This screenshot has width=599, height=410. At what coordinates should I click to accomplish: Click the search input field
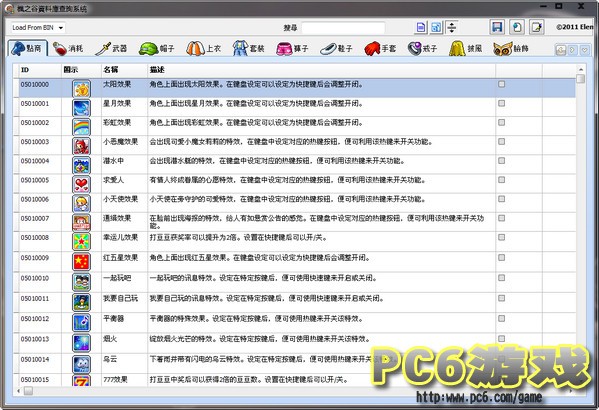343,28
